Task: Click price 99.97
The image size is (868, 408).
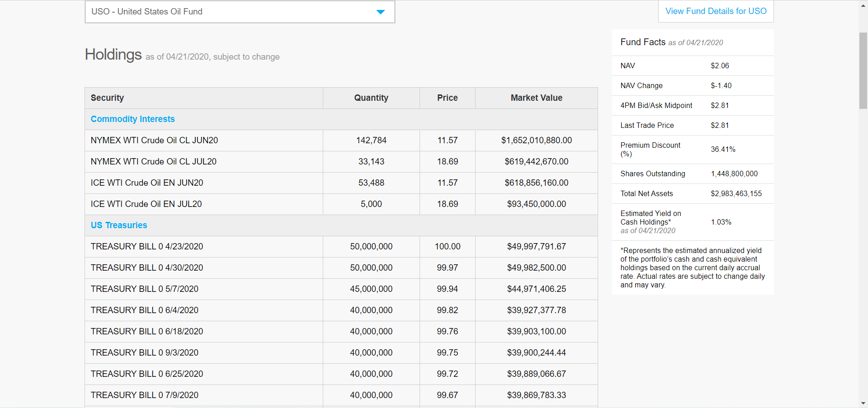Action: (x=448, y=268)
